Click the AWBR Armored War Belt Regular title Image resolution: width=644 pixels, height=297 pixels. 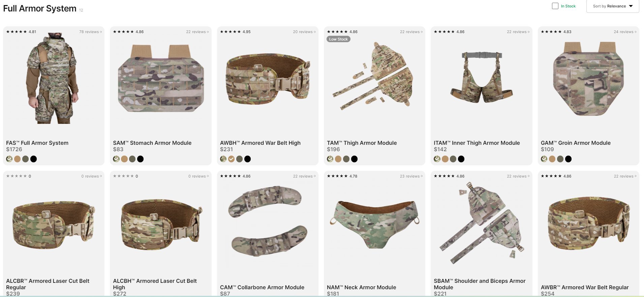584,287
